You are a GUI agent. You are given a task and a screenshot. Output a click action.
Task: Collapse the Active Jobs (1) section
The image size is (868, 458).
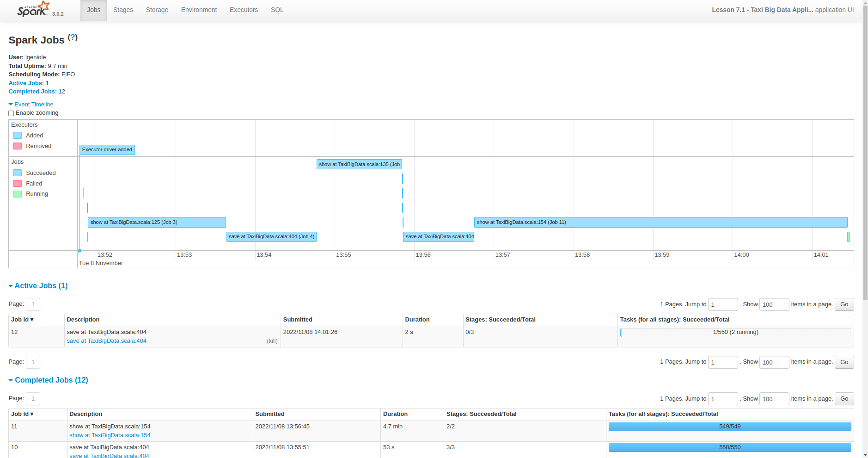coord(38,286)
